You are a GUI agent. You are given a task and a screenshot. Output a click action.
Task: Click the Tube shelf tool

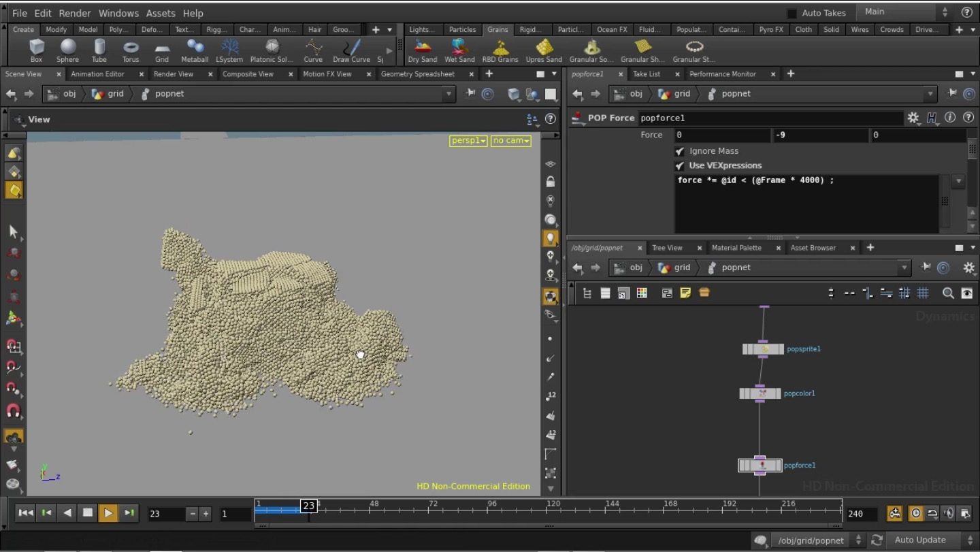point(99,50)
